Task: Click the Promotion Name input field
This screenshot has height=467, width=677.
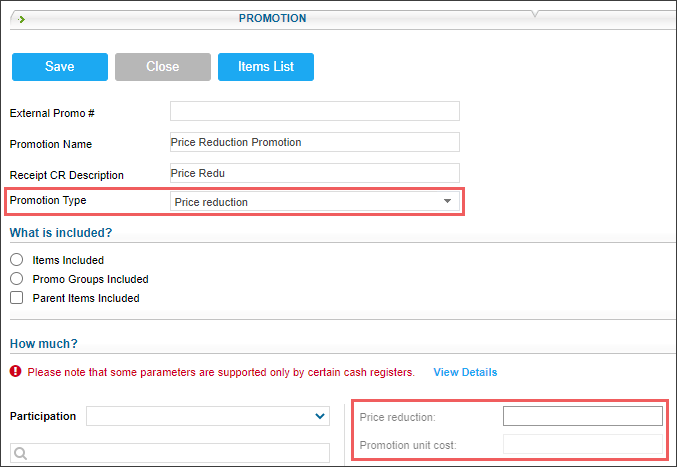Action: (315, 142)
